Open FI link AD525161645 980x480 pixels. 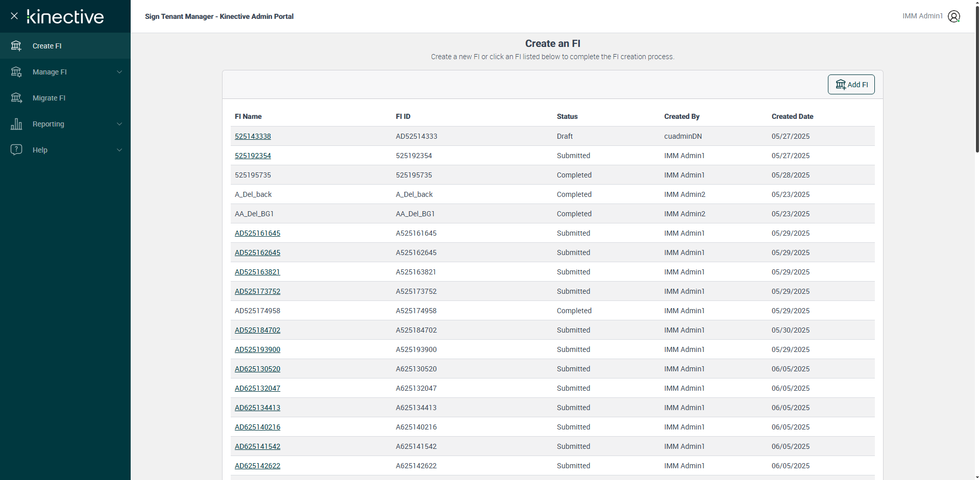coord(257,233)
